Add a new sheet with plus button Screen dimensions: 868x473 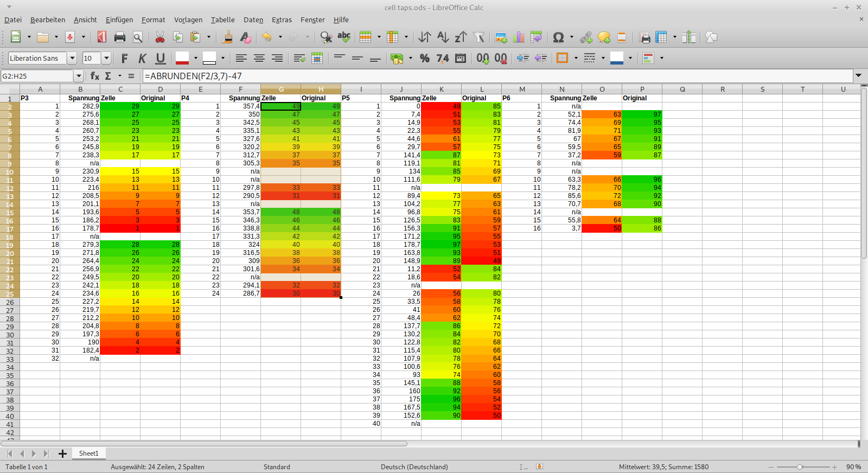point(62,453)
